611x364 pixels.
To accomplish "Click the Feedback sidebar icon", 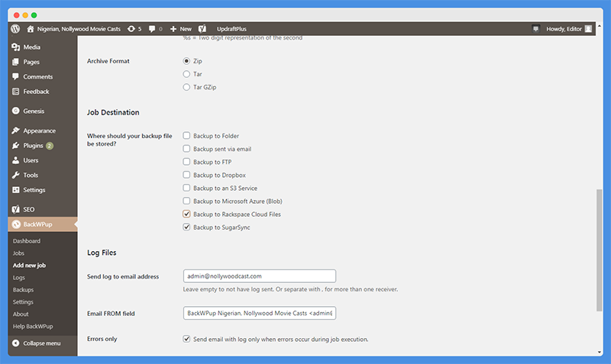I will [15, 92].
